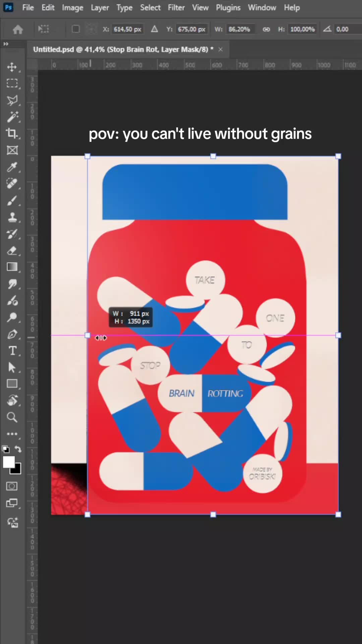This screenshot has width=362, height=644.
Task: Select the Crop tool
Action: tap(12, 133)
